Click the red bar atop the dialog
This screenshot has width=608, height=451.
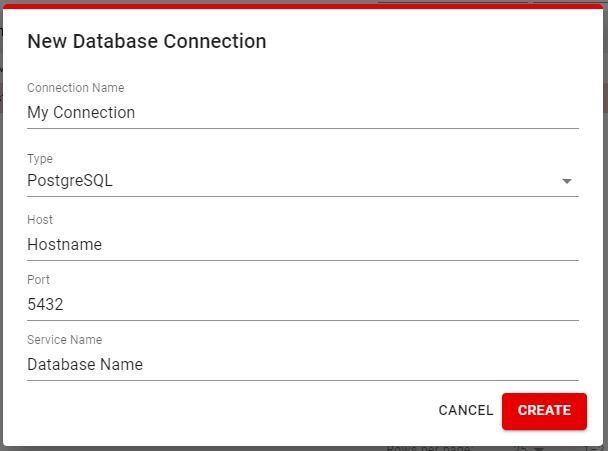(x=302, y=6)
